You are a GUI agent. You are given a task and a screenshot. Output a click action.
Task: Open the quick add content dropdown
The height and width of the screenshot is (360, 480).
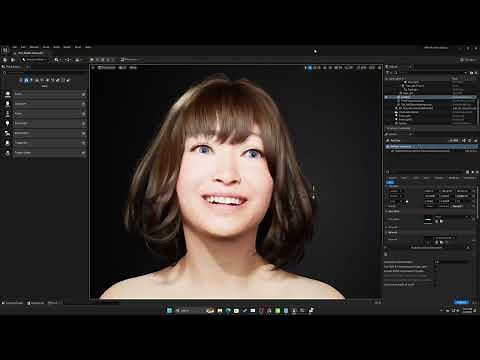57,60
